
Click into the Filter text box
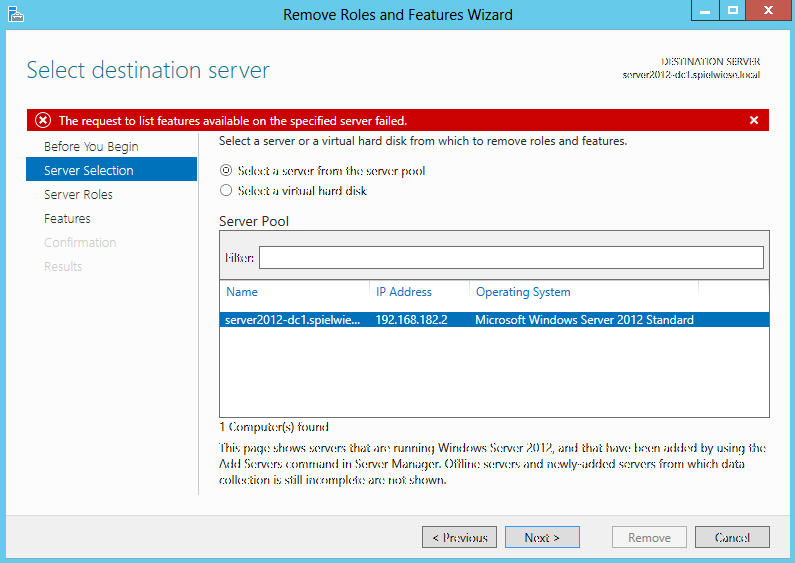pyautogui.click(x=511, y=258)
